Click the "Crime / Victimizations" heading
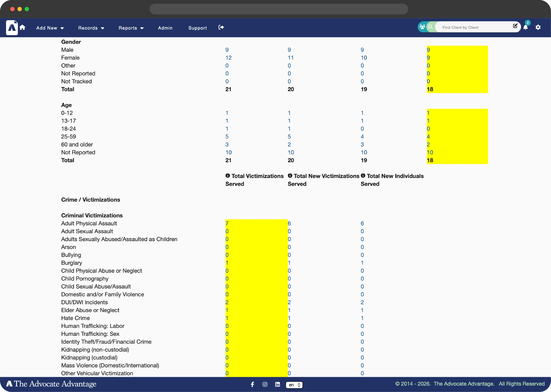This screenshot has width=551, height=392. click(x=91, y=200)
